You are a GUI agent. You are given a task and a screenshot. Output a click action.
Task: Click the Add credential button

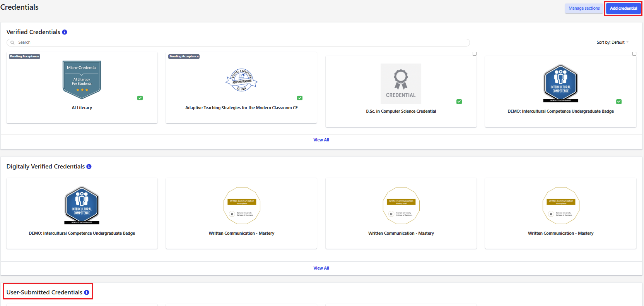[x=623, y=8]
